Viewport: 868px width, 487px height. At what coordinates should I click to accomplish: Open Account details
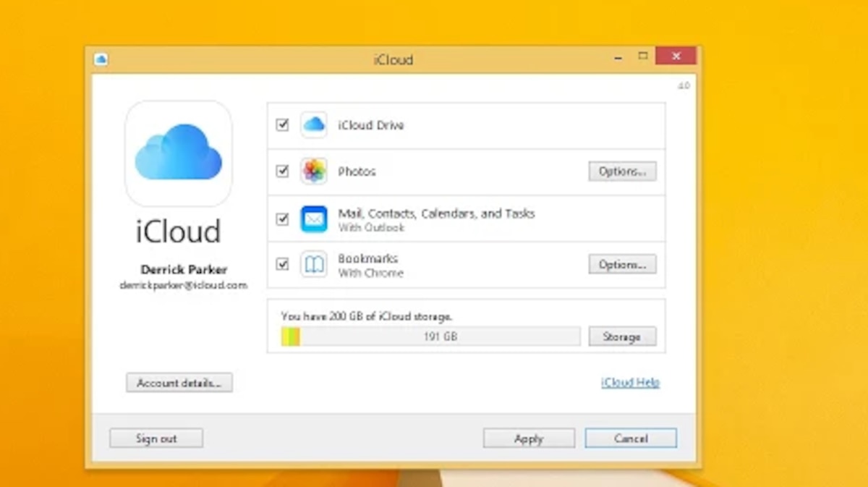[x=179, y=383]
